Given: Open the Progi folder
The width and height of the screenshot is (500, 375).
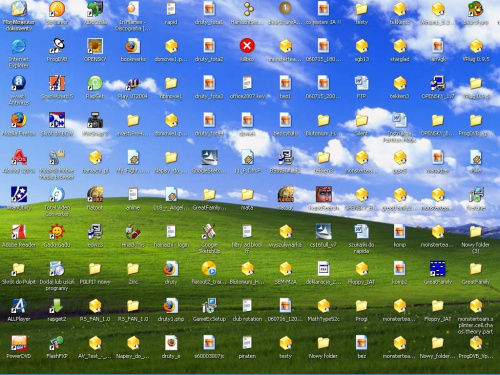Looking at the screenshot, I should point(362,305).
